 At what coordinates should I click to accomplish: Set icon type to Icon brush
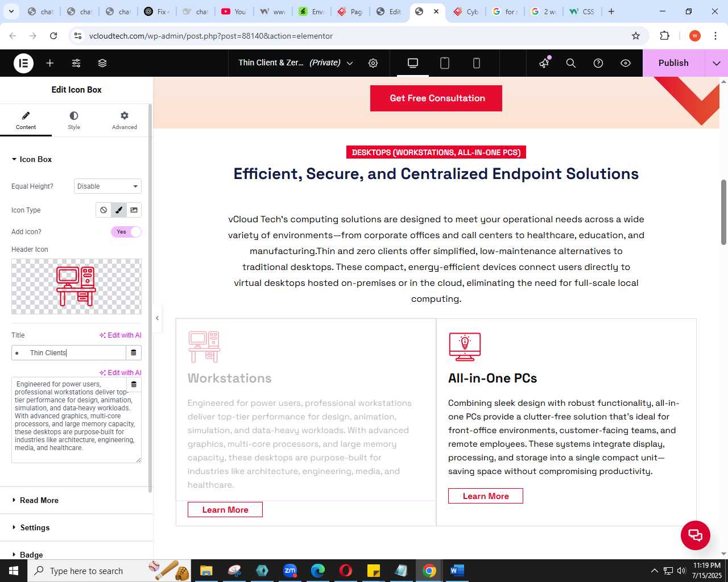pyautogui.click(x=119, y=210)
